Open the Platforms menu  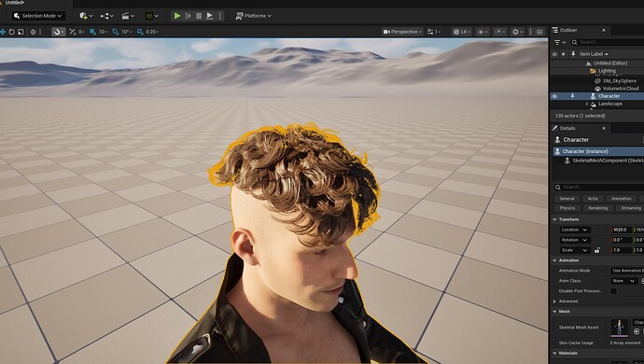click(254, 16)
